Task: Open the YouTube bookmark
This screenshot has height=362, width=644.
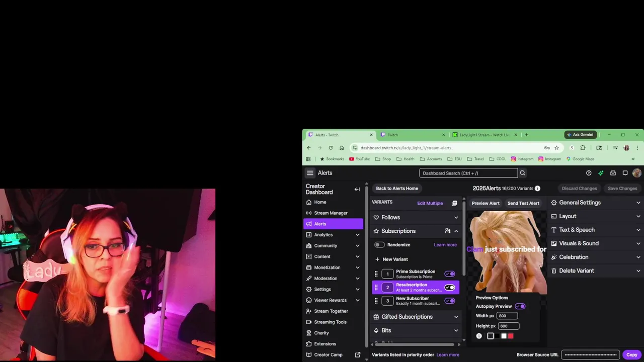Action: (x=359, y=159)
